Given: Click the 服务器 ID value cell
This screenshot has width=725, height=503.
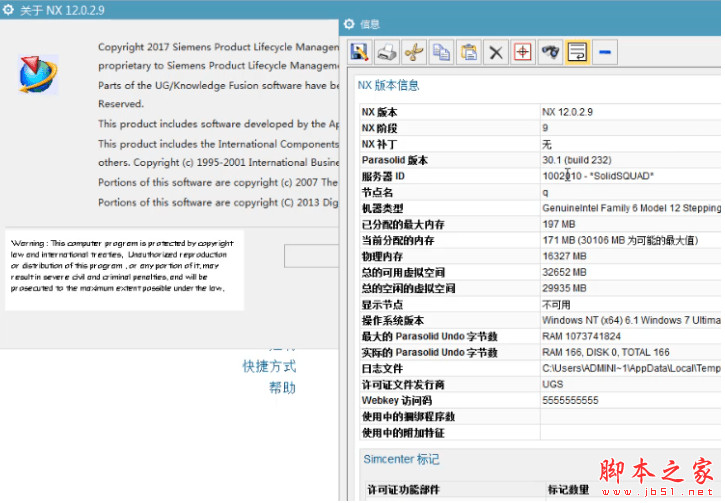Looking at the screenshot, I should [597, 176].
